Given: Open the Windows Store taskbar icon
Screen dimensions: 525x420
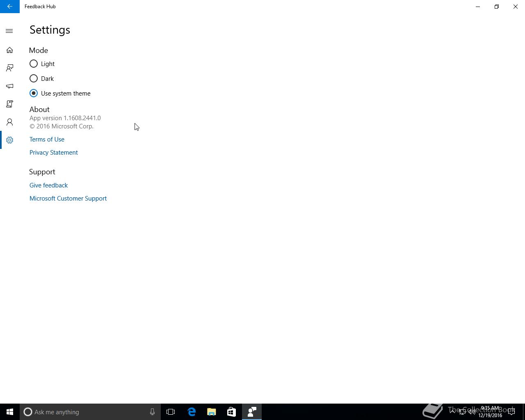Looking at the screenshot, I should coord(231,412).
